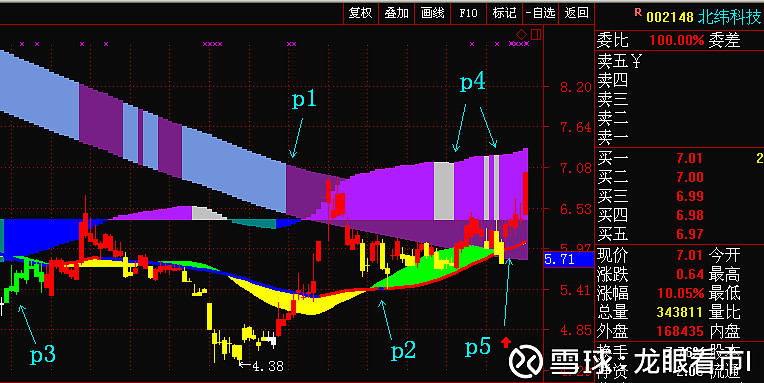This screenshot has width=764, height=383.
Task: Click the red up-arrow signal below candles
Action: [x=506, y=342]
